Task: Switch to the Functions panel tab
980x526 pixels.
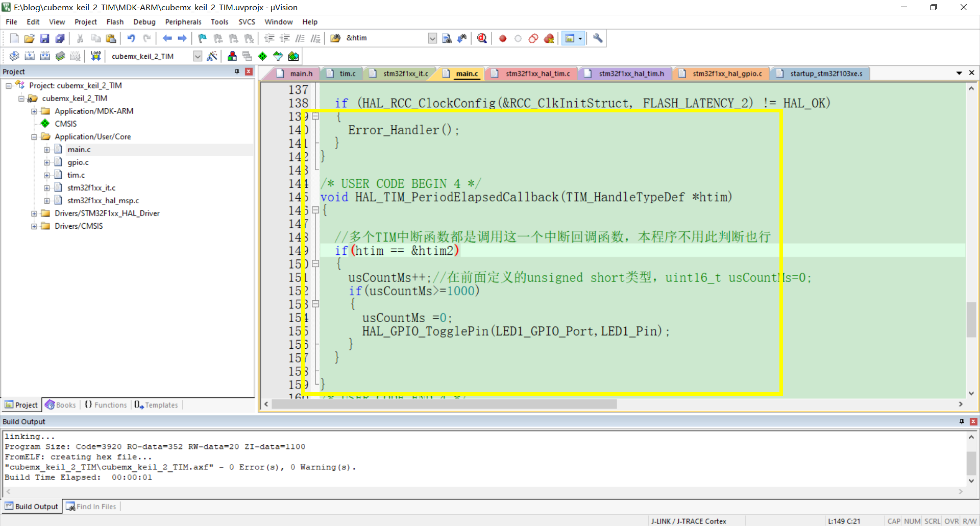Action: point(106,405)
